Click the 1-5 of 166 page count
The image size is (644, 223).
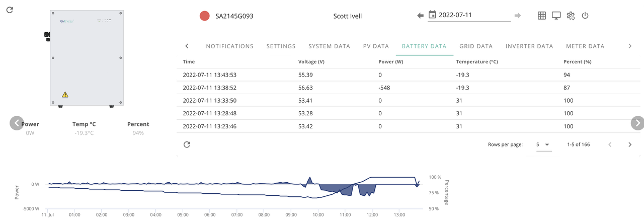click(579, 144)
